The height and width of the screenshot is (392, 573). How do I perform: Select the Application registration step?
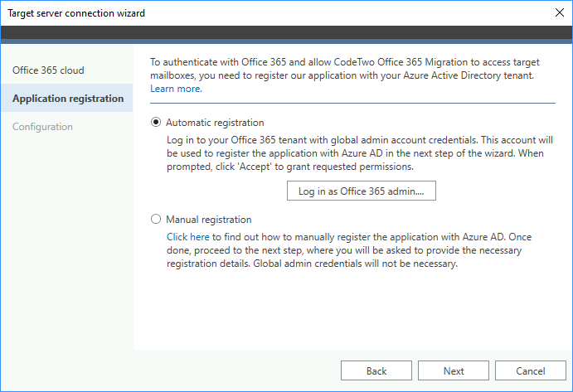[68, 99]
